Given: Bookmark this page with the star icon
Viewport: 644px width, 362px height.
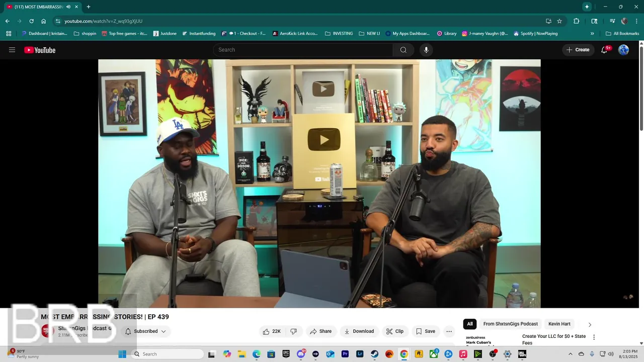Looking at the screenshot, I should (559, 21).
